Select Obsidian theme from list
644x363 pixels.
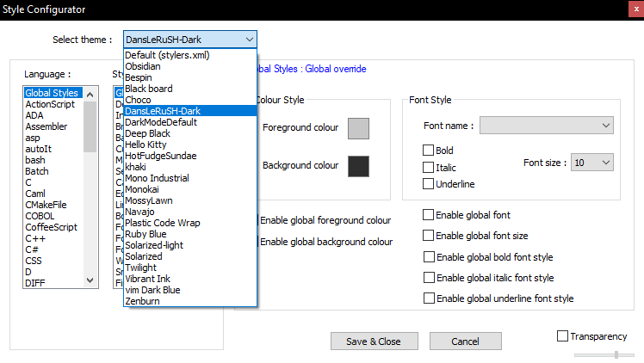click(x=190, y=66)
